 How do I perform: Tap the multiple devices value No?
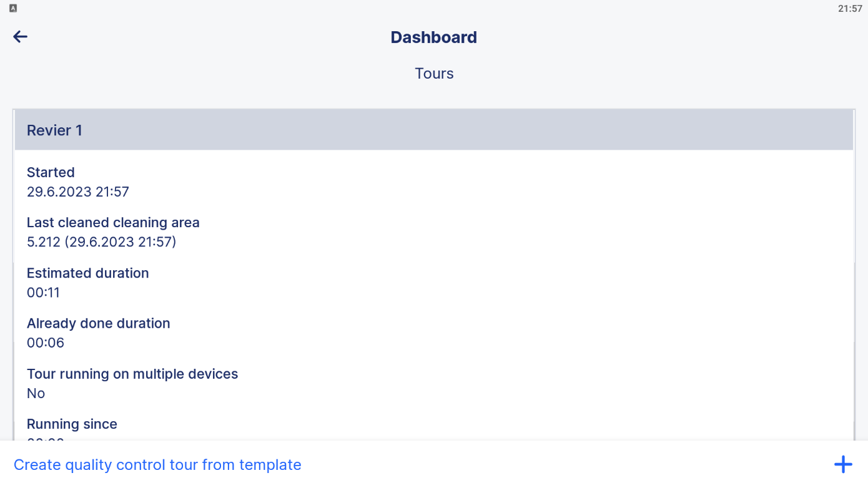36,393
